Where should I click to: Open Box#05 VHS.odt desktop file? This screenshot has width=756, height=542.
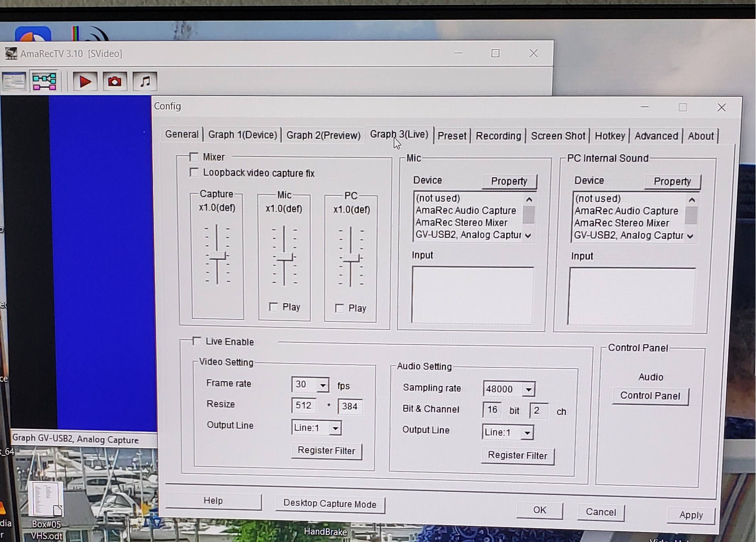(x=46, y=510)
